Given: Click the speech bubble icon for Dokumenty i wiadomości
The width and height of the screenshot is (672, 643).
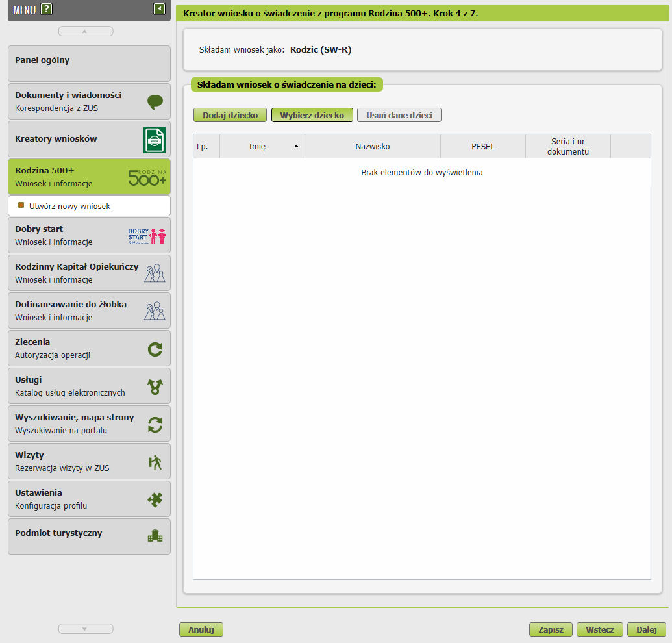Looking at the screenshot, I should (155, 101).
